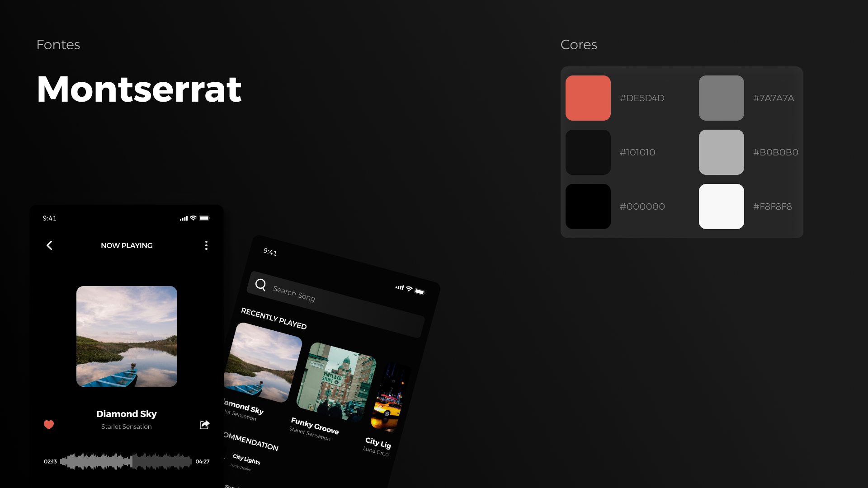
Task: Click the Montserrat font title
Action: [x=139, y=89]
